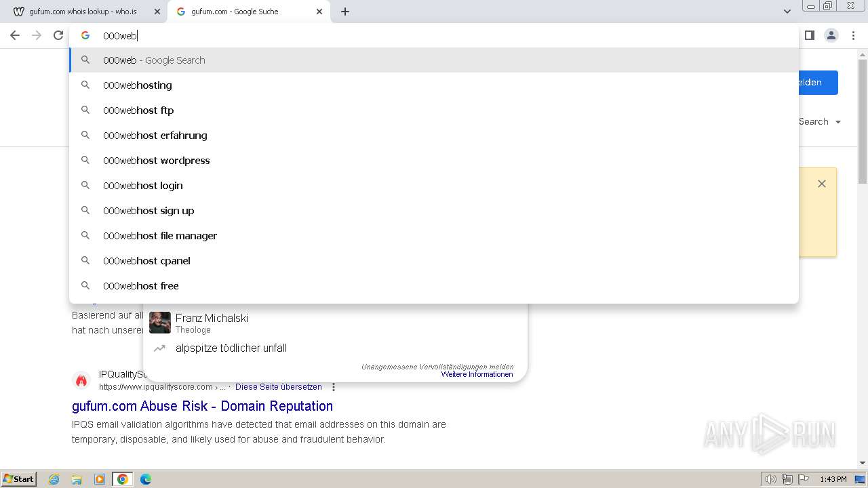Image resolution: width=868 pixels, height=488 pixels.
Task: Choose the 000webhost cpanel suggestion
Action: point(434,261)
